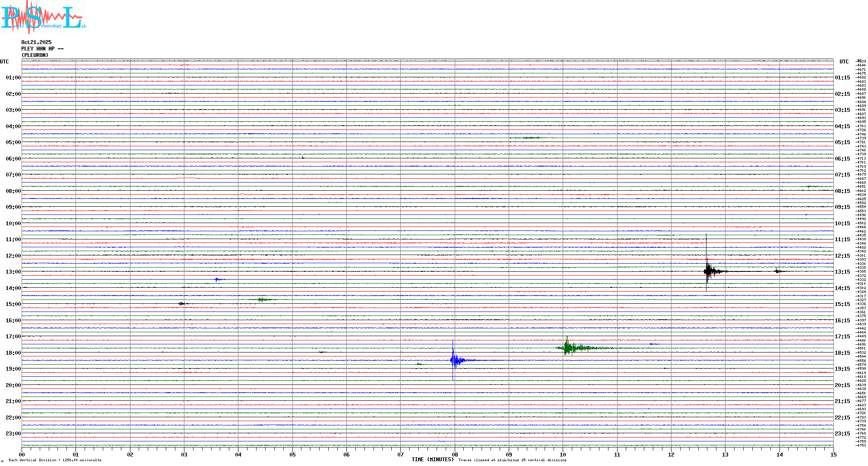Screen dimensions: 868x466
Task: Click the left UTC axis header
Action: 4,62
